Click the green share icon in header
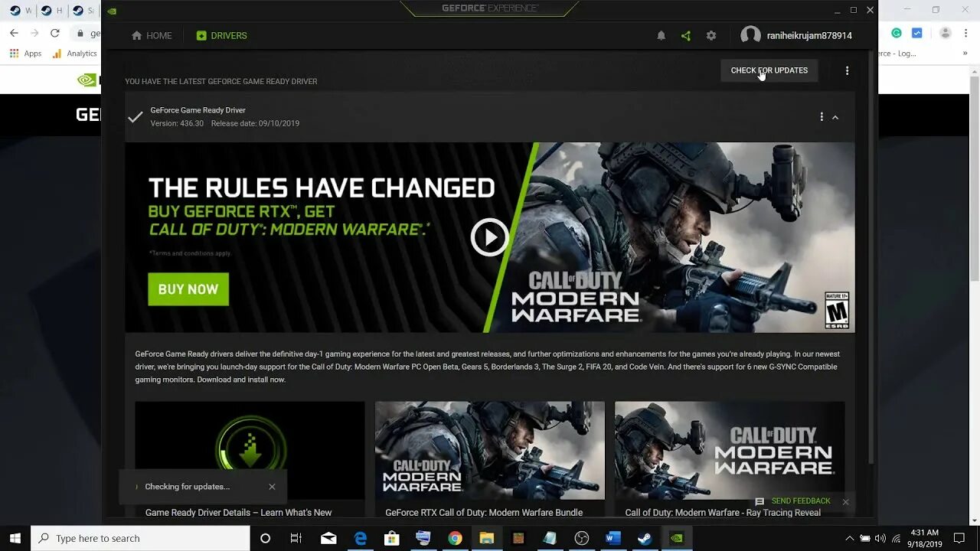This screenshot has height=551, width=980. [685, 35]
